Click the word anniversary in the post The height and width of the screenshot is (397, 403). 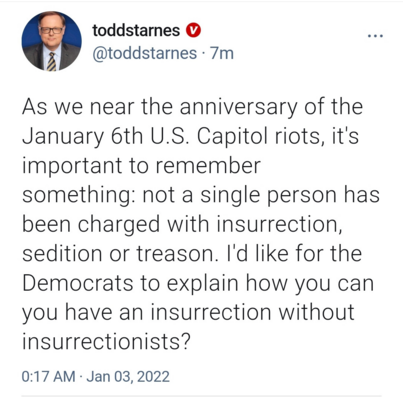coord(238,108)
